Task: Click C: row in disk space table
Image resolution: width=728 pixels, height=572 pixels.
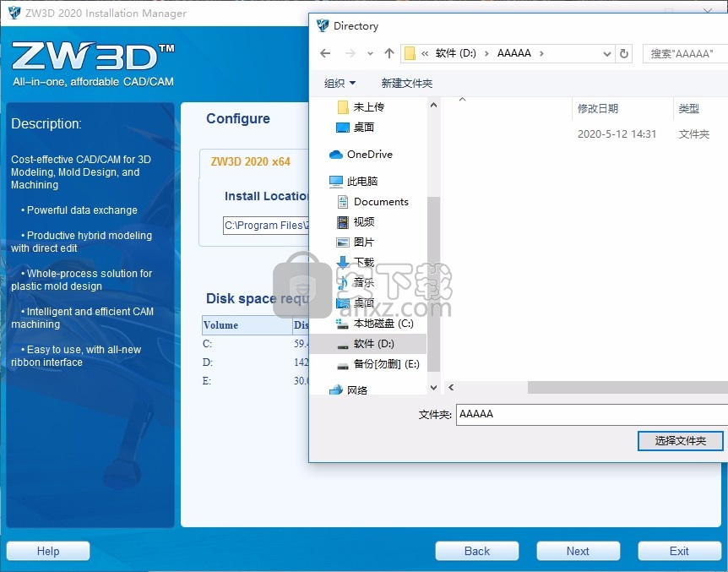Action: [x=255, y=344]
